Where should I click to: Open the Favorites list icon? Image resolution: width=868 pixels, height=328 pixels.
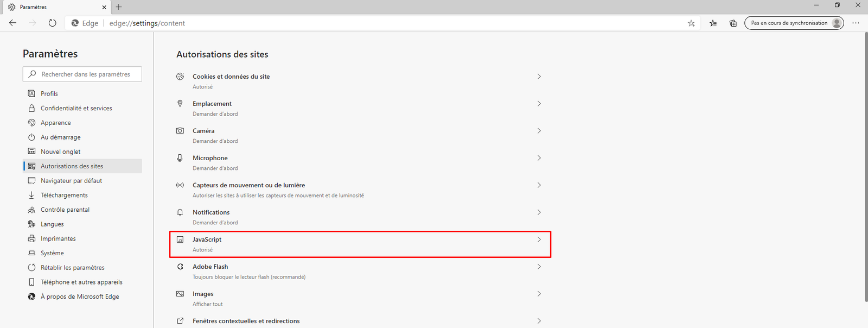[x=713, y=23]
